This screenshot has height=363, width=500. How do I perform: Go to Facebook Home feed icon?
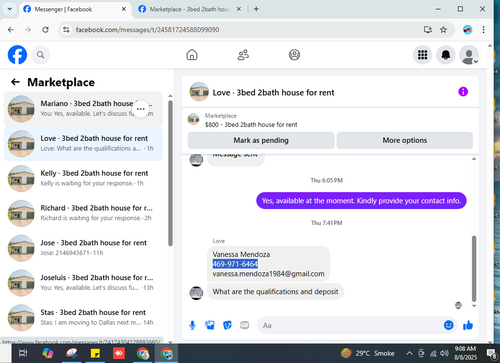tap(192, 55)
